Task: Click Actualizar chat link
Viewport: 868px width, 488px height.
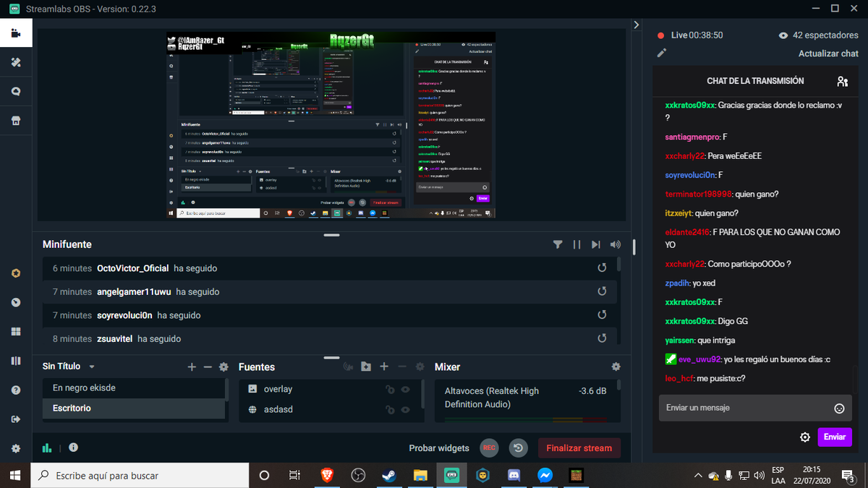Action: point(828,53)
